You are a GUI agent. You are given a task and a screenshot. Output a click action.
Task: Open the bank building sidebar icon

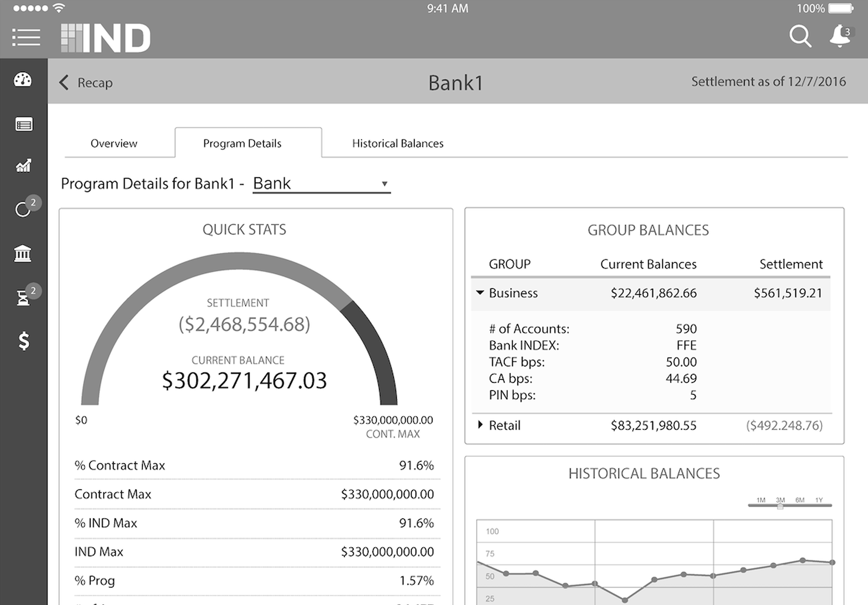pos(23,253)
